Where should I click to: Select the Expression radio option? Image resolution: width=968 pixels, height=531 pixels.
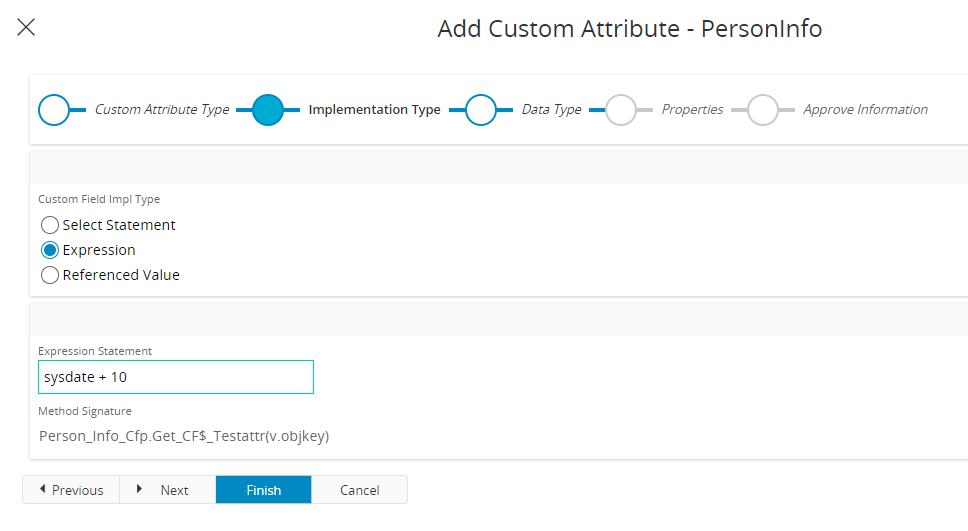click(50, 250)
